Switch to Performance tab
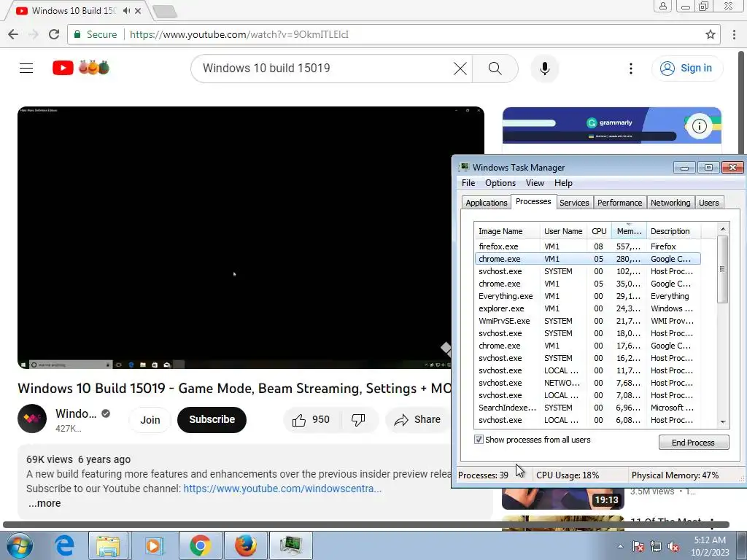Screen dimensions: 747x560 tap(619, 203)
